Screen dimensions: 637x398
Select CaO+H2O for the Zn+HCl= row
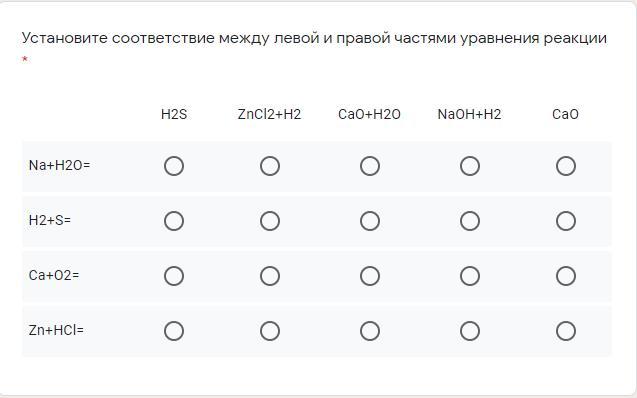pyautogui.click(x=370, y=331)
